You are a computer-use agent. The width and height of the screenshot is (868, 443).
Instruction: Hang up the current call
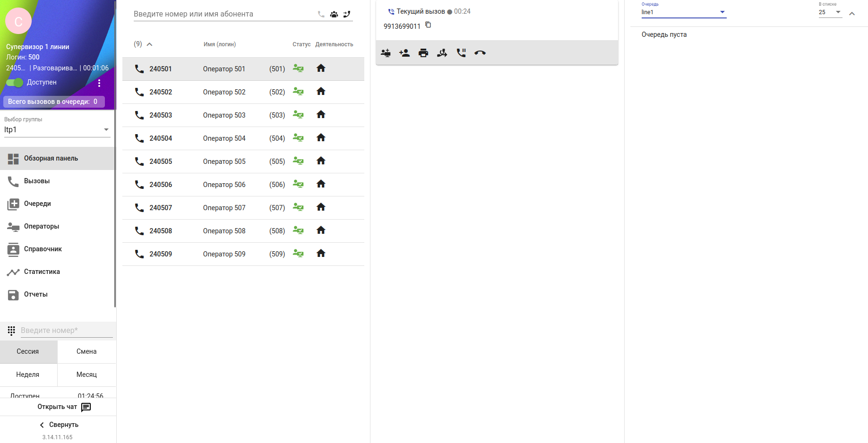[x=480, y=53]
